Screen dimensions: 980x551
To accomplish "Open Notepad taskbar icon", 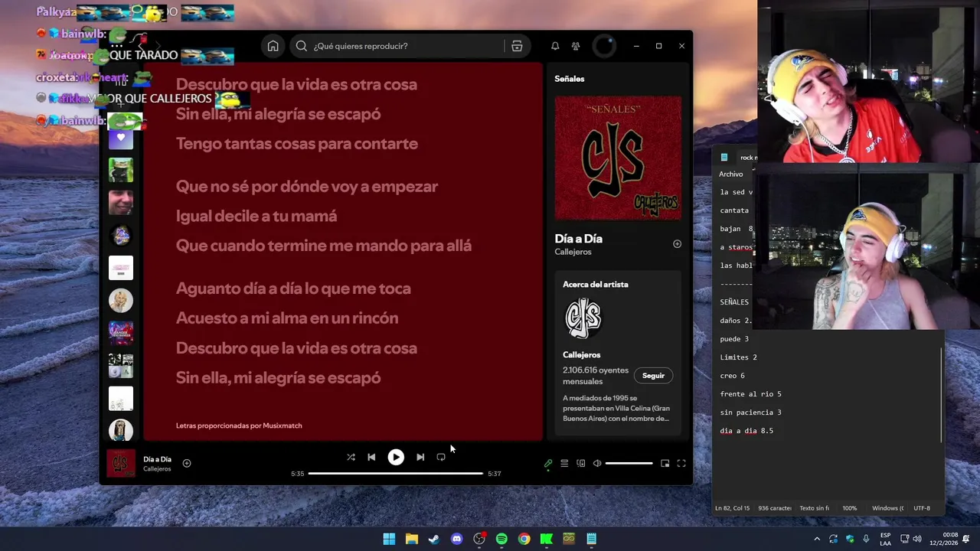I will [592, 539].
